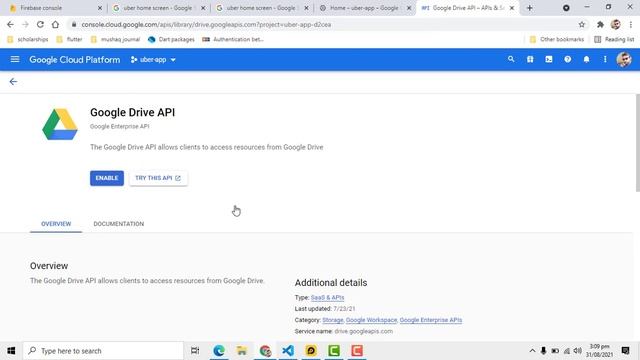Image resolution: width=640 pixels, height=360 pixels.
Task: Open a new browser tab
Action: pyautogui.click(x=529, y=8)
